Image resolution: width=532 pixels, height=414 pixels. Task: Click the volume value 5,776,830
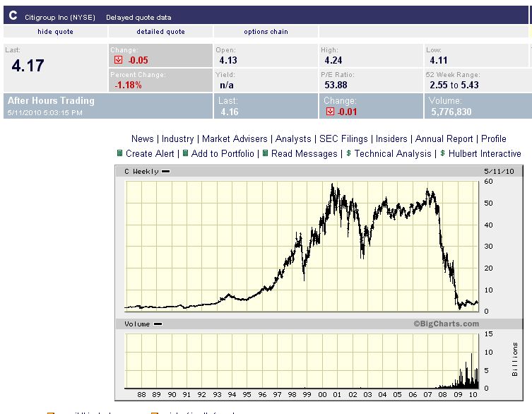(451, 112)
